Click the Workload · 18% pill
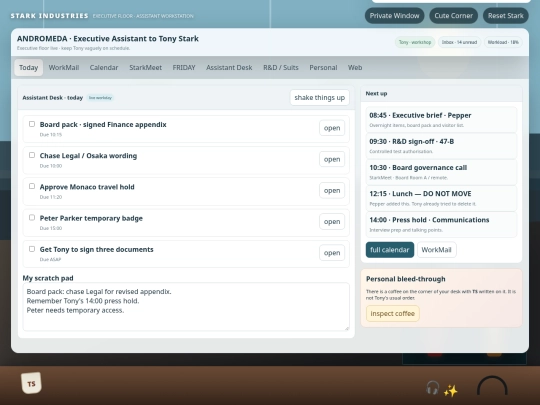The width and height of the screenshot is (540, 405). pyautogui.click(x=503, y=42)
